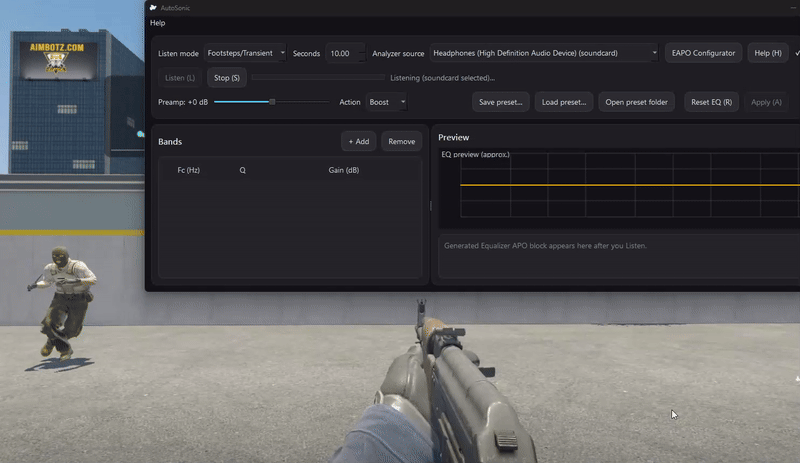Viewport: 800px width, 463px height.
Task: Open the Analyzer source dropdown
Action: click(545, 53)
